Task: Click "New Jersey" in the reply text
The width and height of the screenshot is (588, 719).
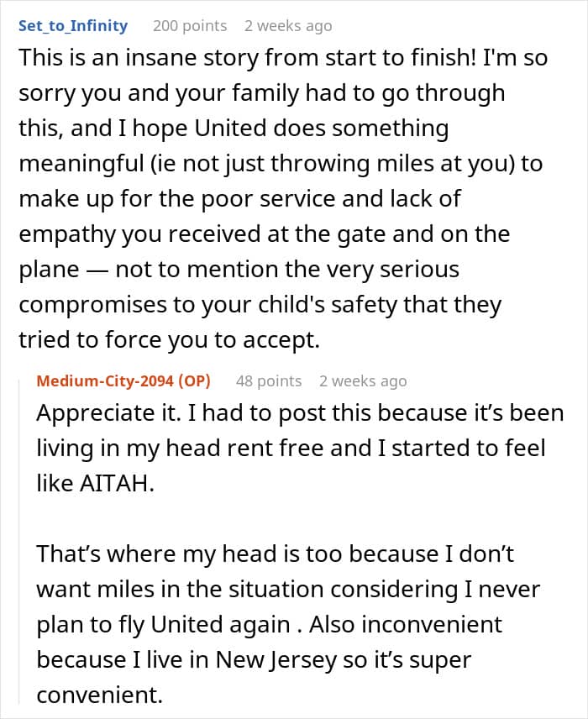Action: tap(276, 660)
